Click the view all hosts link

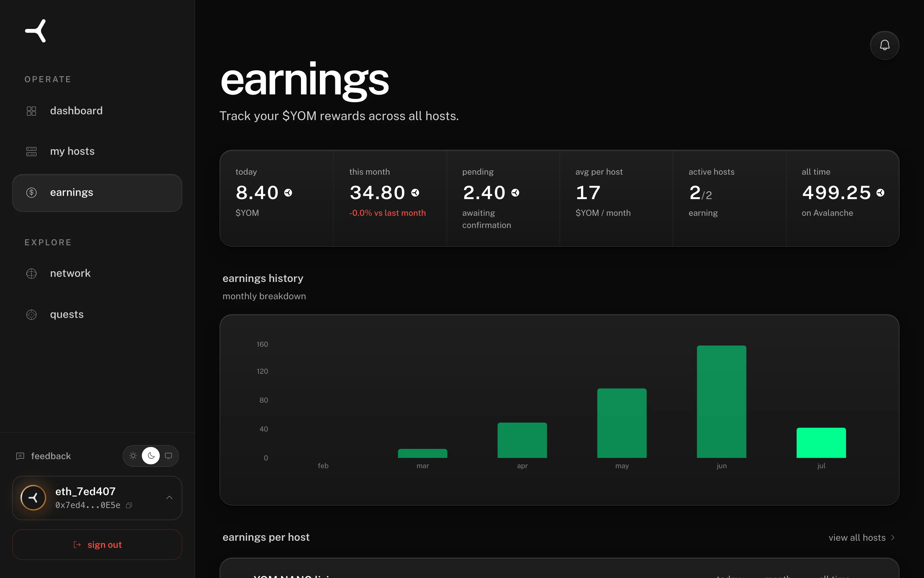point(862,538)
